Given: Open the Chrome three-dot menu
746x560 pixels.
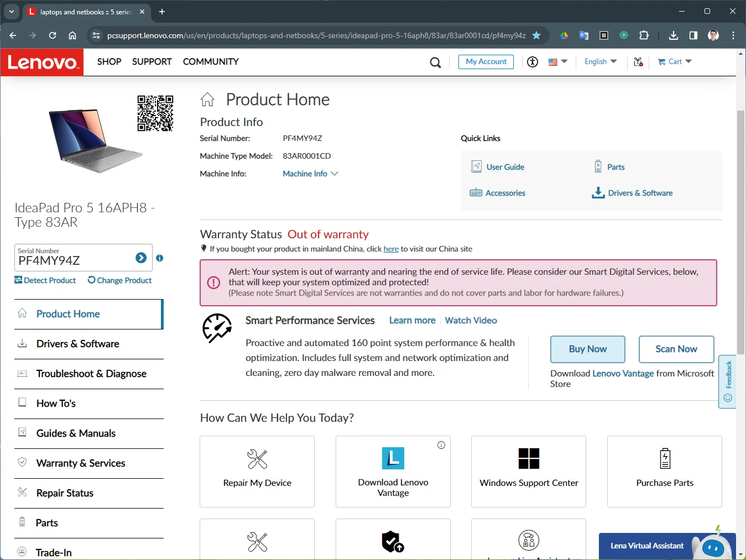Looking at the screenshot, I should [x=733, y=35].
